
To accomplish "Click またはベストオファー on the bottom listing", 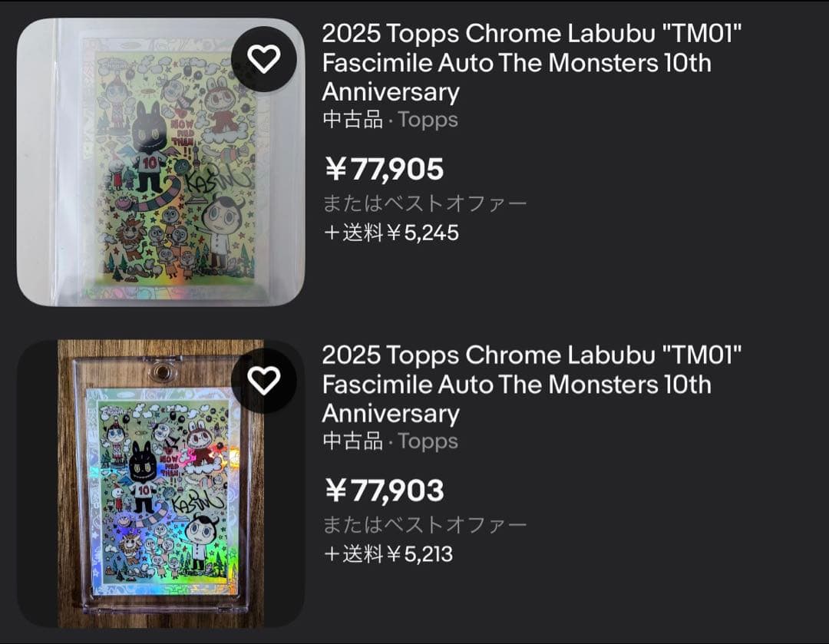I will (x=424, y=523).
